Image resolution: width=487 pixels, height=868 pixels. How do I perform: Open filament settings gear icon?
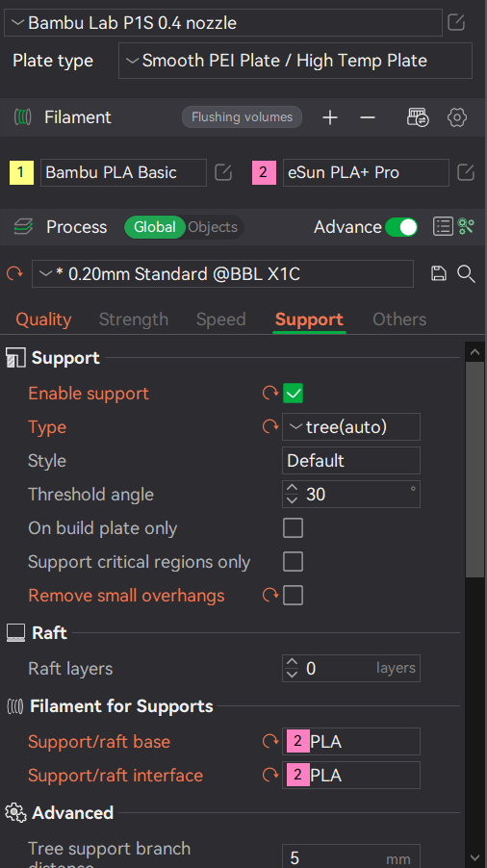(x=456, y=117)
